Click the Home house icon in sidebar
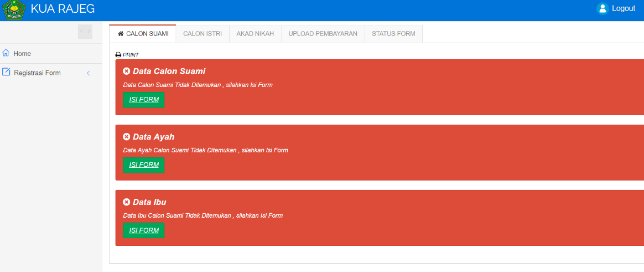The height and width of the screenshot is (272, 644). [6, 53]
